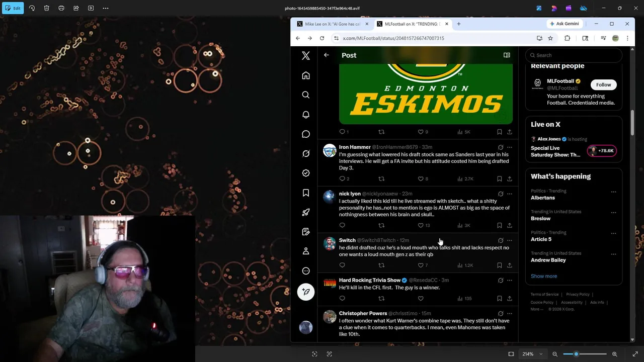This screenshot has height=362, width=644.
Task: Click the scan text icon in Photos
Action: pyautogui.click(x=330, y=354)
